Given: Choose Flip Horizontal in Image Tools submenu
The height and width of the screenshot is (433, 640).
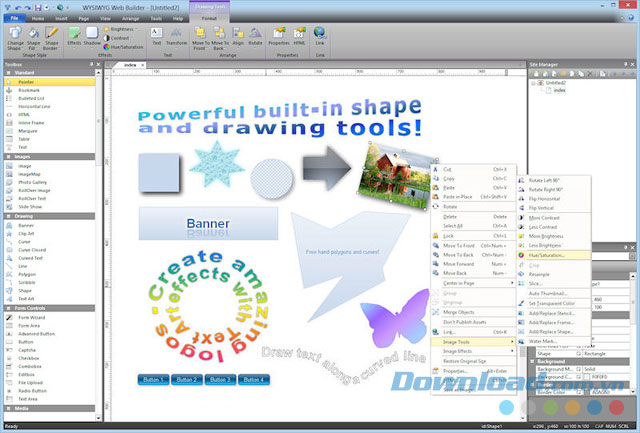Looking at the screenshot, I should tap(554, 199).
